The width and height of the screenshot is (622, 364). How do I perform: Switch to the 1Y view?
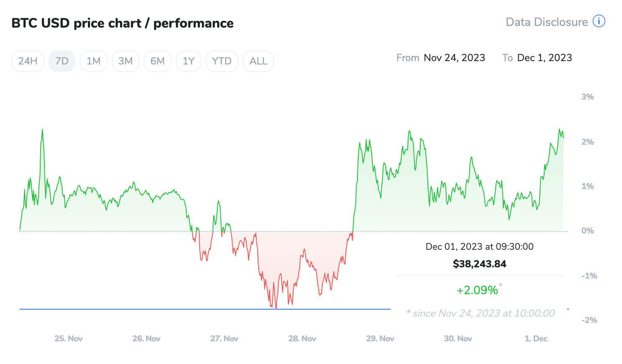(x=188, y=61)
